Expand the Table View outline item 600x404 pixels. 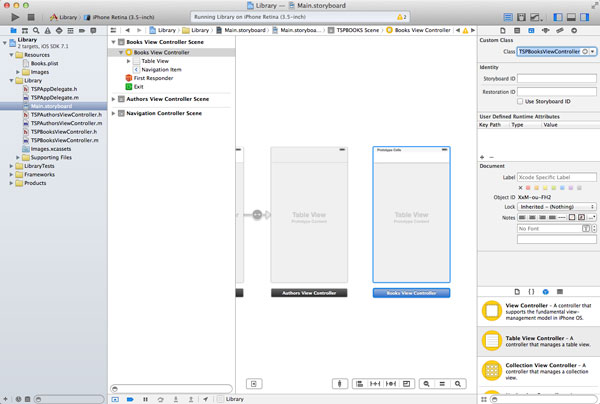pos(129,61)
